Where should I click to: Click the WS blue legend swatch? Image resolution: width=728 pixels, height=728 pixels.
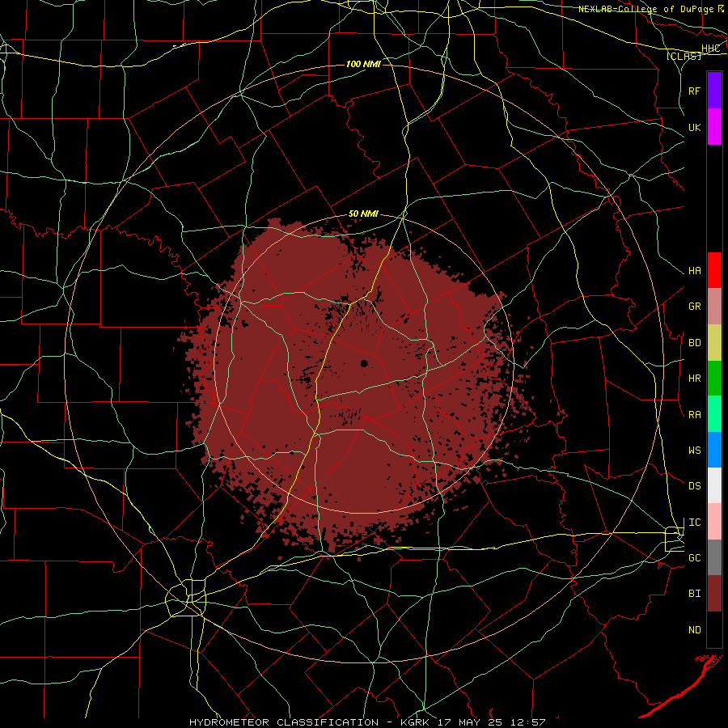[714, 450]
